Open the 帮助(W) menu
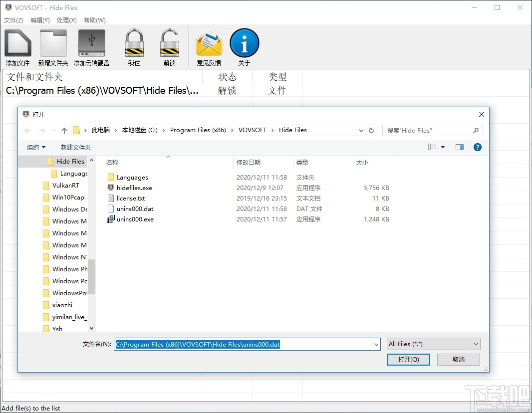 pos(94,20)
